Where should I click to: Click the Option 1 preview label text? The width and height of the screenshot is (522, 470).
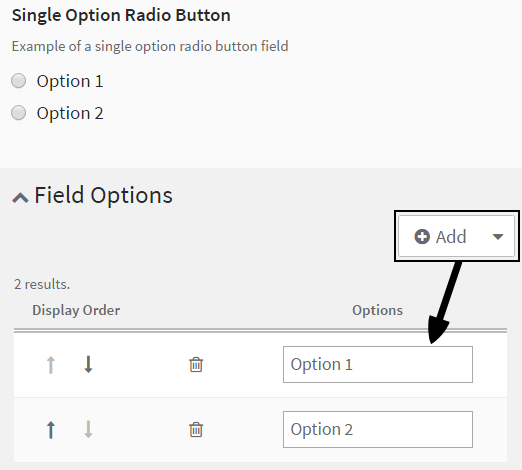(x=70, y=82)
